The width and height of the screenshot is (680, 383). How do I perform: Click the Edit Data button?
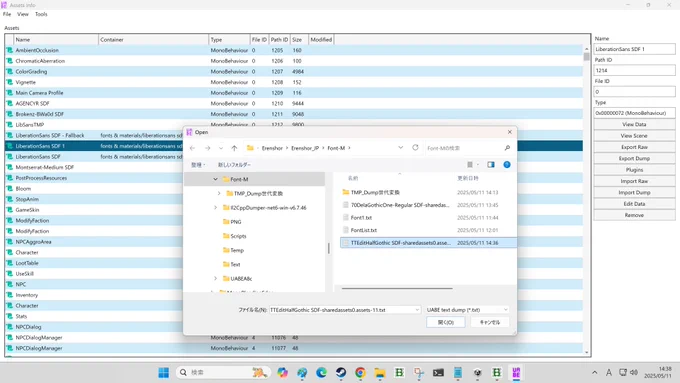[634, 204]
